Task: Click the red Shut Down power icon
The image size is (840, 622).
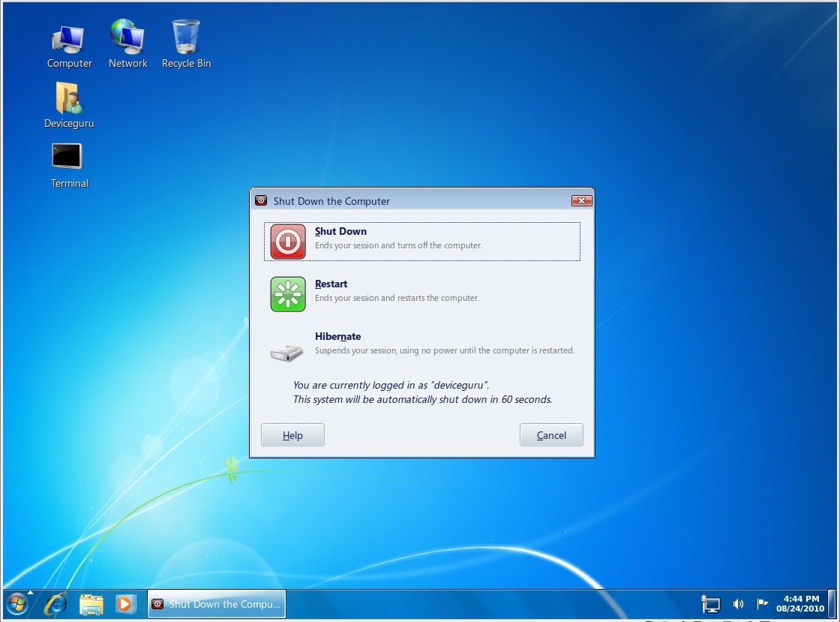Action: tap(288, 242)
